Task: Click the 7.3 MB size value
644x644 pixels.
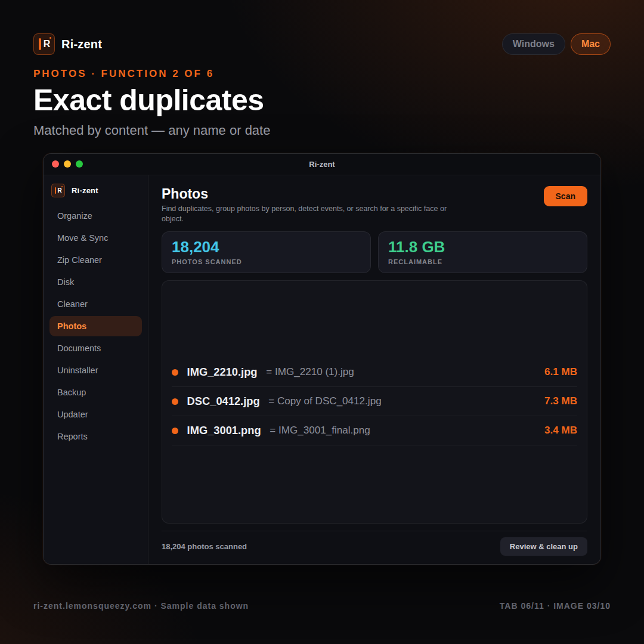Action: click(x=561, y=401)
